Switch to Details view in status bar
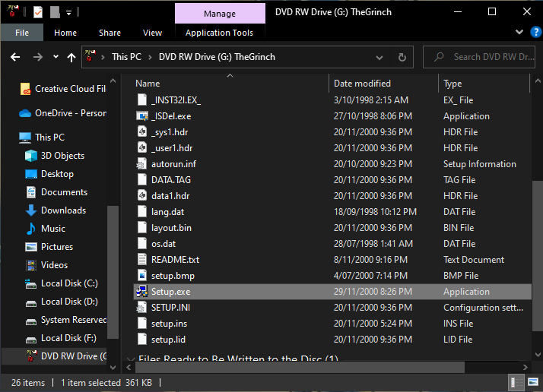This screenshot has height=392, width=543. pyautogui.click(x=515, y=382)
